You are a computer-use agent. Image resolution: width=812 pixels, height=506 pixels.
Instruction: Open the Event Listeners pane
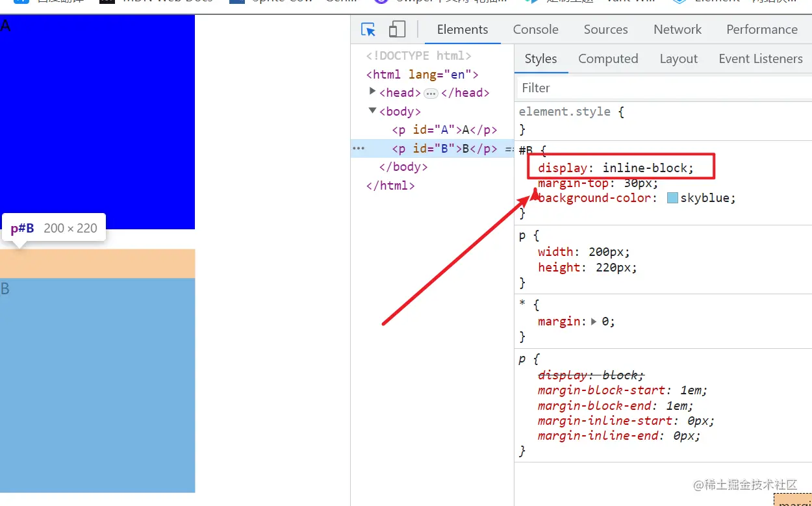coord(761,58)
